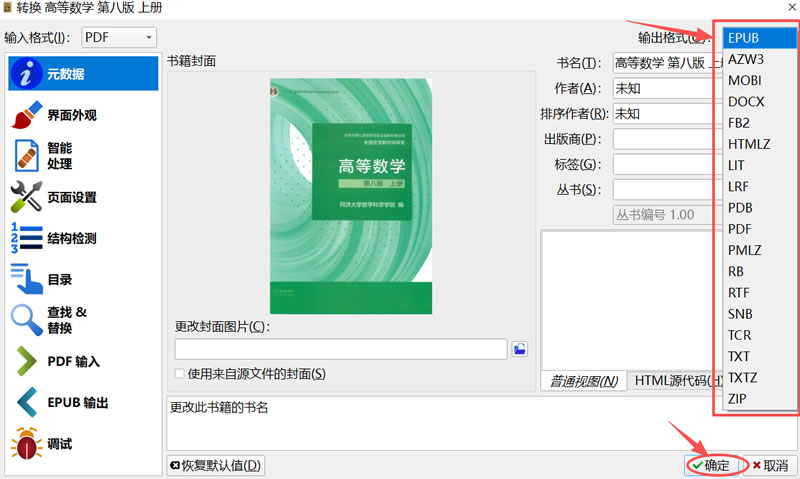The height and width of the screenshot is (479, 800).
Task: Choose MOBI from output format list
Action: (745, 80)
